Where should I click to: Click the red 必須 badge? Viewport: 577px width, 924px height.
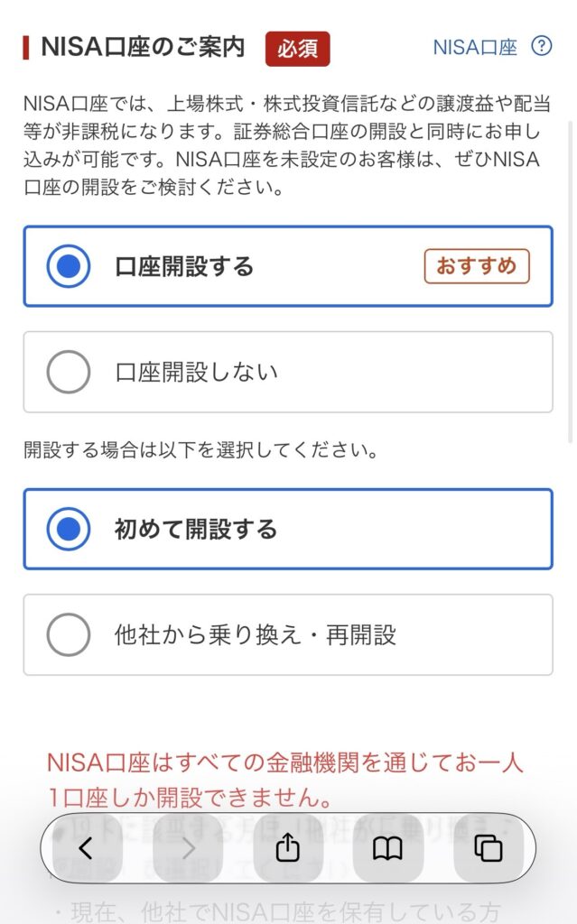point(297,49)
